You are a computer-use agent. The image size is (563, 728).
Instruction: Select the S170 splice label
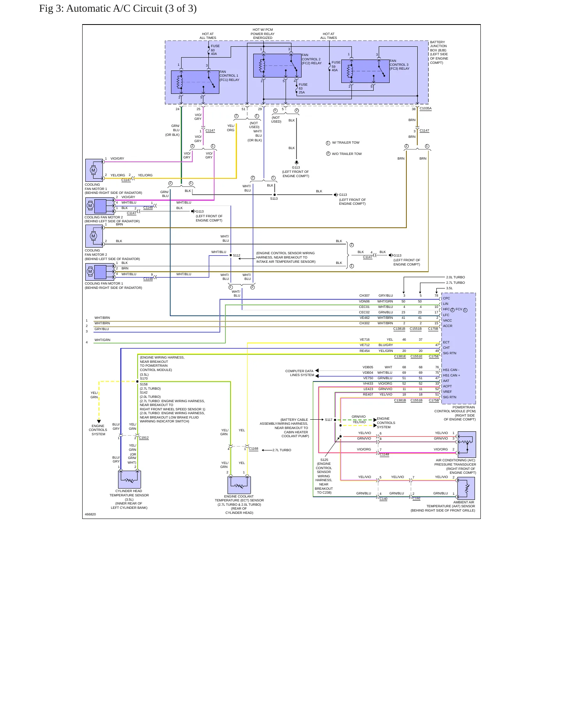click(144, 378)
